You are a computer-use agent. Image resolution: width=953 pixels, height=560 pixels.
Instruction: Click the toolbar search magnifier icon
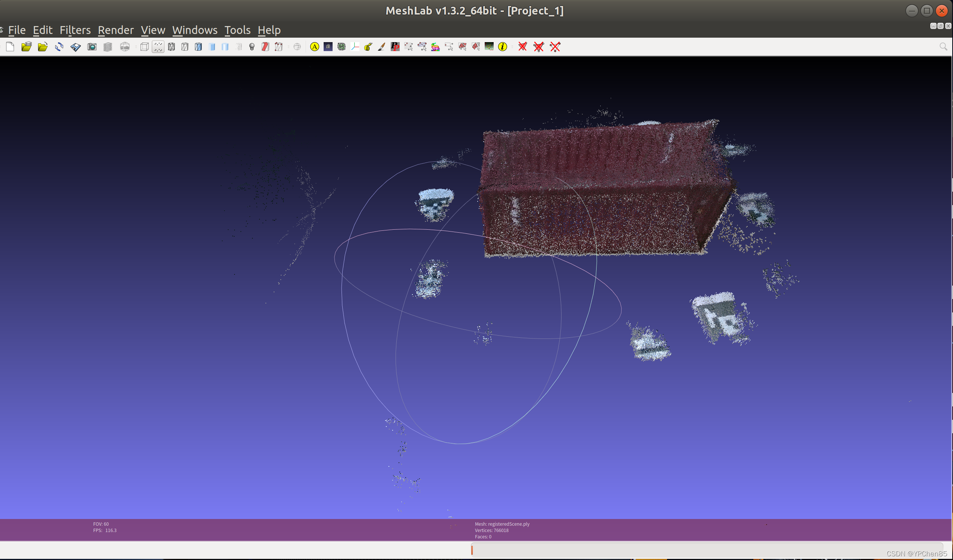coord(943,47)
